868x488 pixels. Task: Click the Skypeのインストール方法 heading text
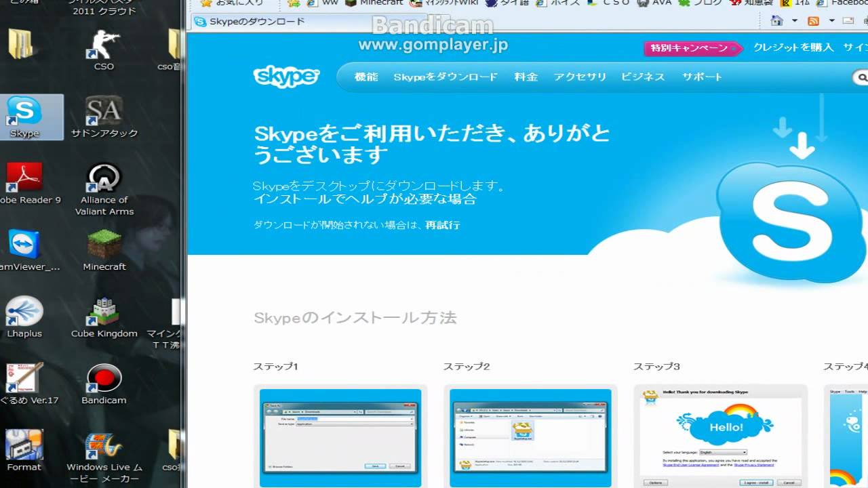coord(355,317)
